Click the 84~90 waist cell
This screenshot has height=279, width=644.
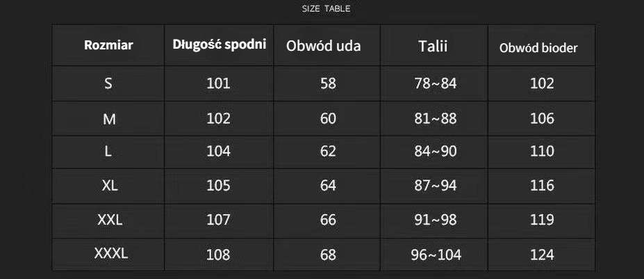(436, 152)
